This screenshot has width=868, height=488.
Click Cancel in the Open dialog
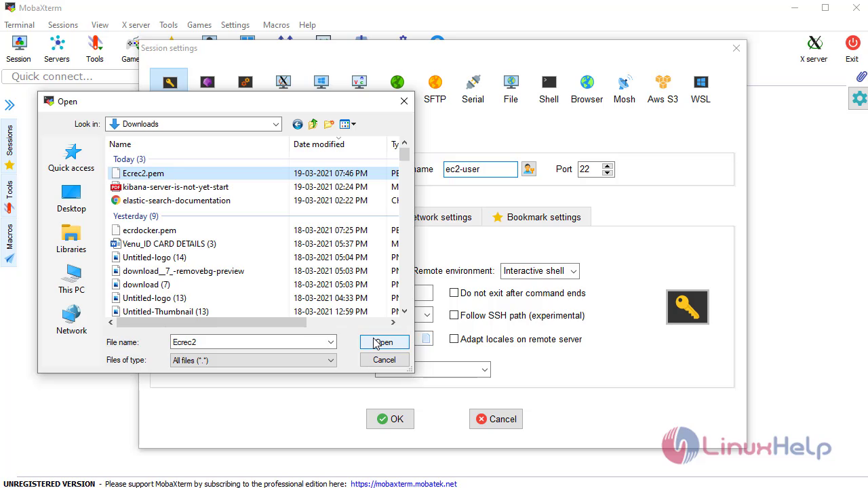[x=384, y=360]
